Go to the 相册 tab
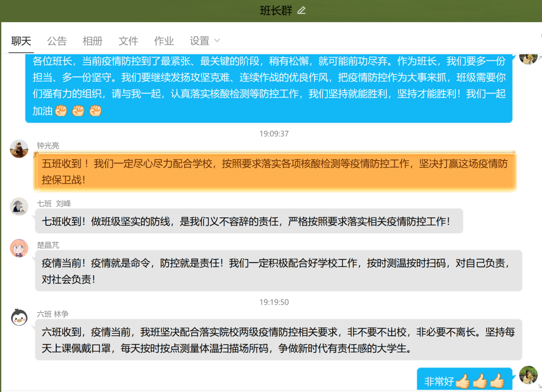Viewport: 542px width, 392px height. [92, 41]
